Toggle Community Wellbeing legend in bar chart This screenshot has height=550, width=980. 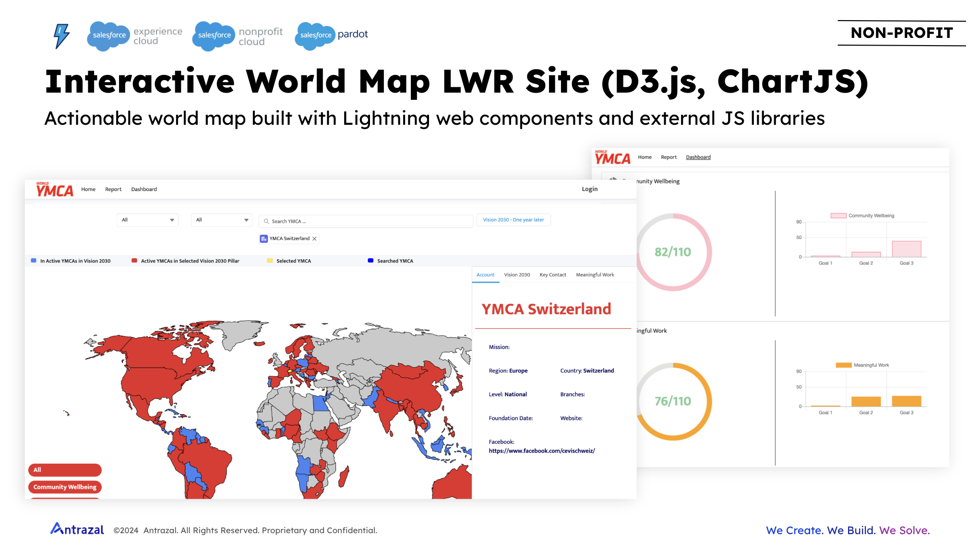(x=862, y=216)
